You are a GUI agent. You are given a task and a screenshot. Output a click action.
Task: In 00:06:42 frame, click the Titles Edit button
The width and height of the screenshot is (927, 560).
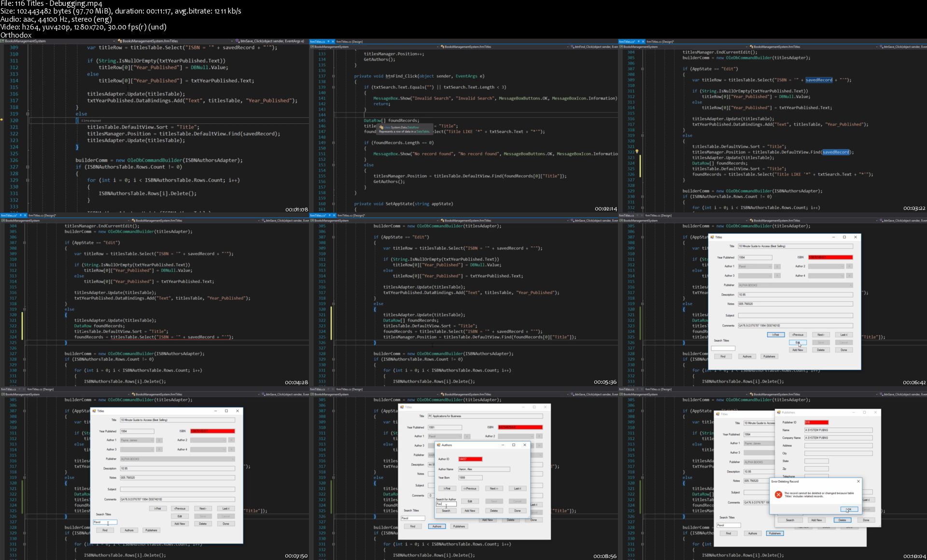[798, 342]
